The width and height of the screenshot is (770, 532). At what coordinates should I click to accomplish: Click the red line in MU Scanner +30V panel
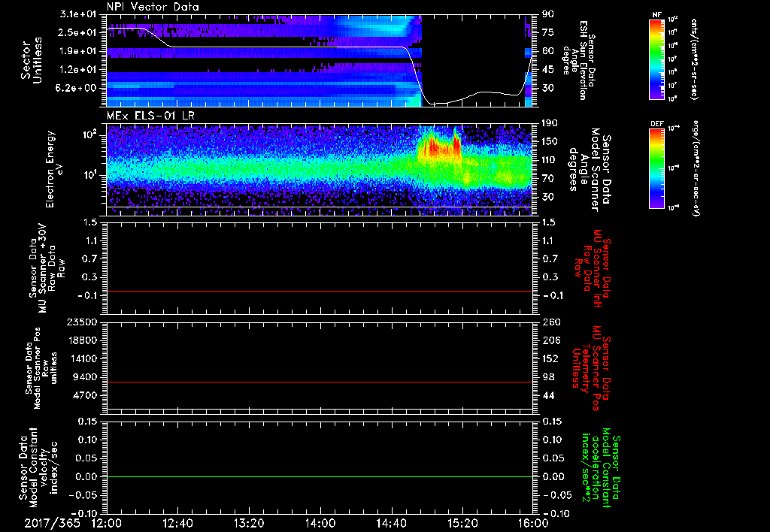[319, 291]
